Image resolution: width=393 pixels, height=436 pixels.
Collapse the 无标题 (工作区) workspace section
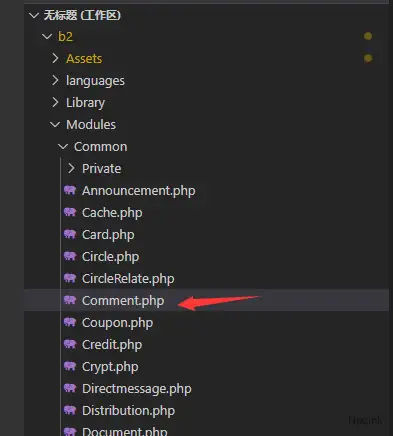click(x=34, y=15)
